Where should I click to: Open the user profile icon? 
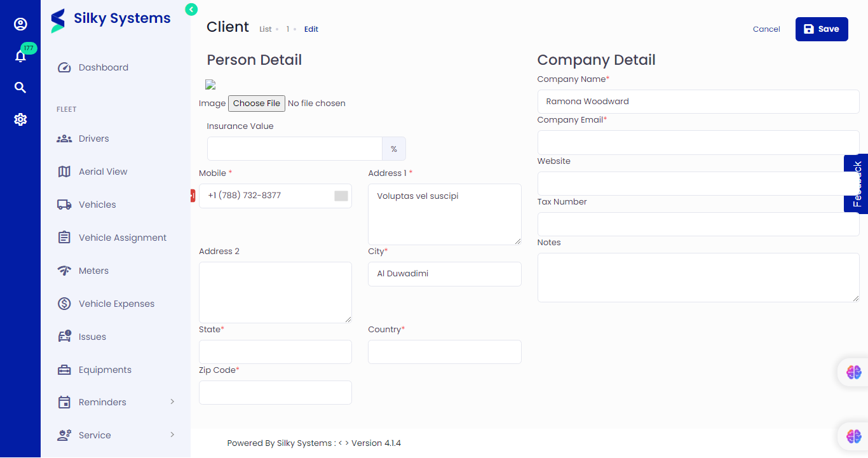click(x=20, y=24)
